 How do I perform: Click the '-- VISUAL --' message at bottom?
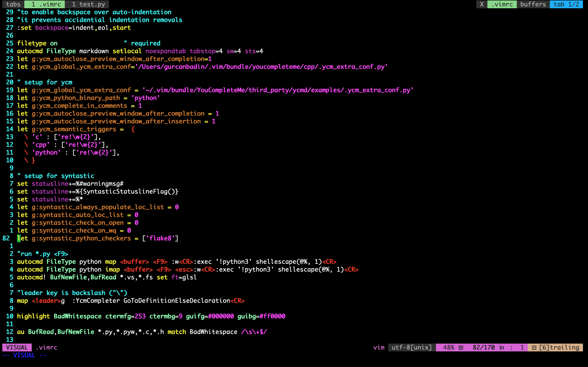24,355
